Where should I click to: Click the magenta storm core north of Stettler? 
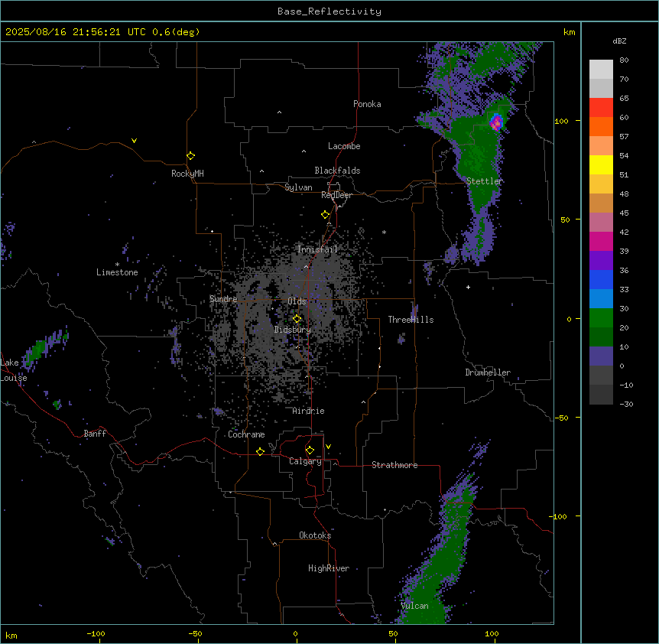pos(496,122)
